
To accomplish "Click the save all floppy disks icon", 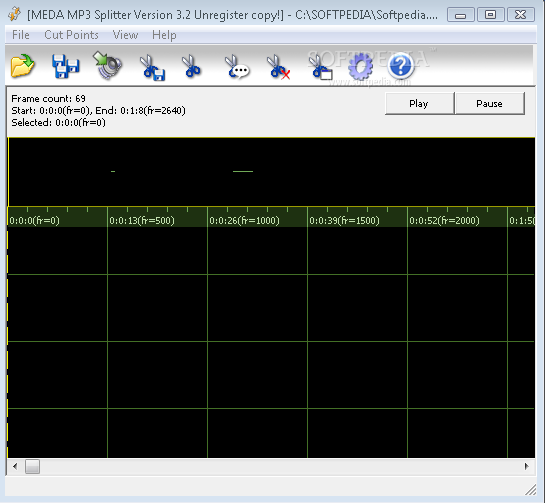I will coord(66,66).
